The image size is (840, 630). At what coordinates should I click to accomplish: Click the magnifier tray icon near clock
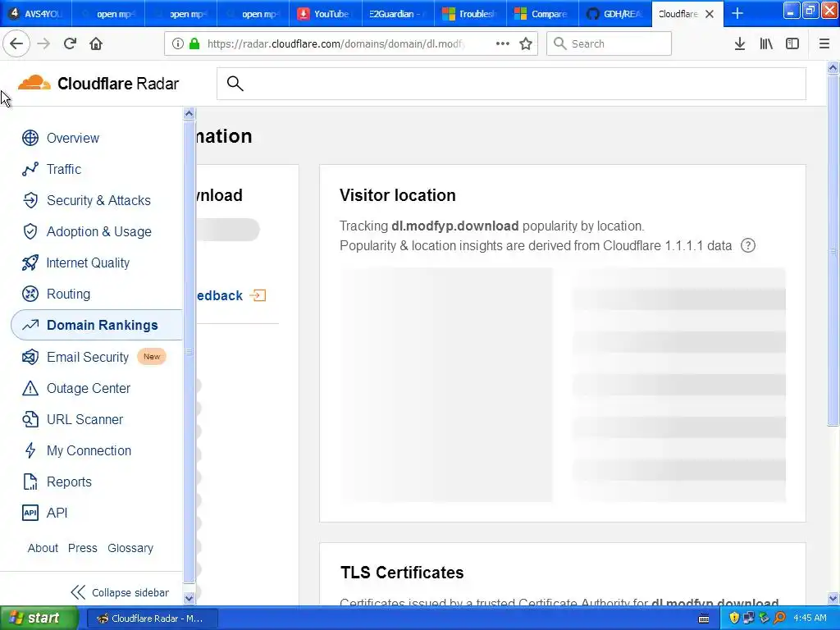tap(779, 618)
